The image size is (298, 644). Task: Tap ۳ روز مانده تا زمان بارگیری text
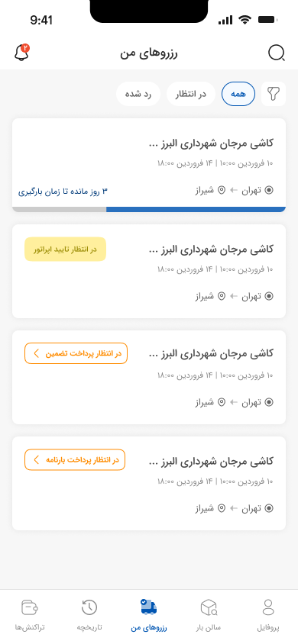[63, 191]
